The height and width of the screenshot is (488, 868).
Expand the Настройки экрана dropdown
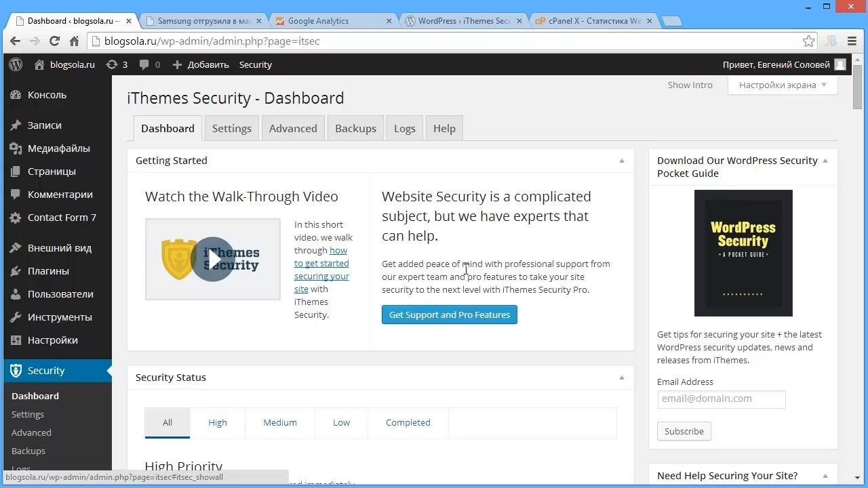pyautogui.click(x=783, y=85)
